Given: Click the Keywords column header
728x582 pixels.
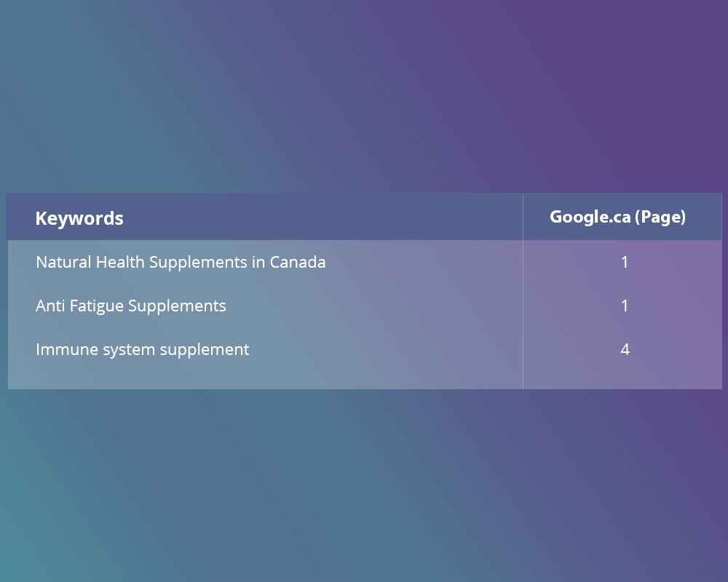Looking at the screenshot, I should tap(79, 218).
